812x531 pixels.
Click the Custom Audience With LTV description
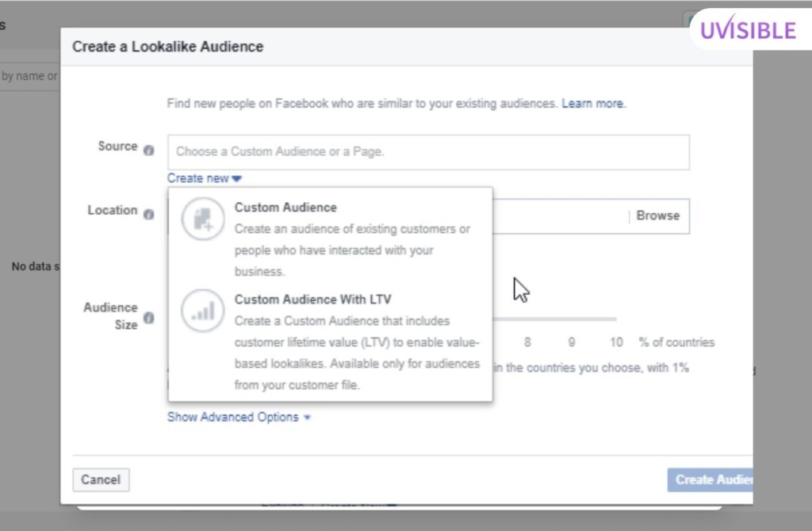coord(358,353)
